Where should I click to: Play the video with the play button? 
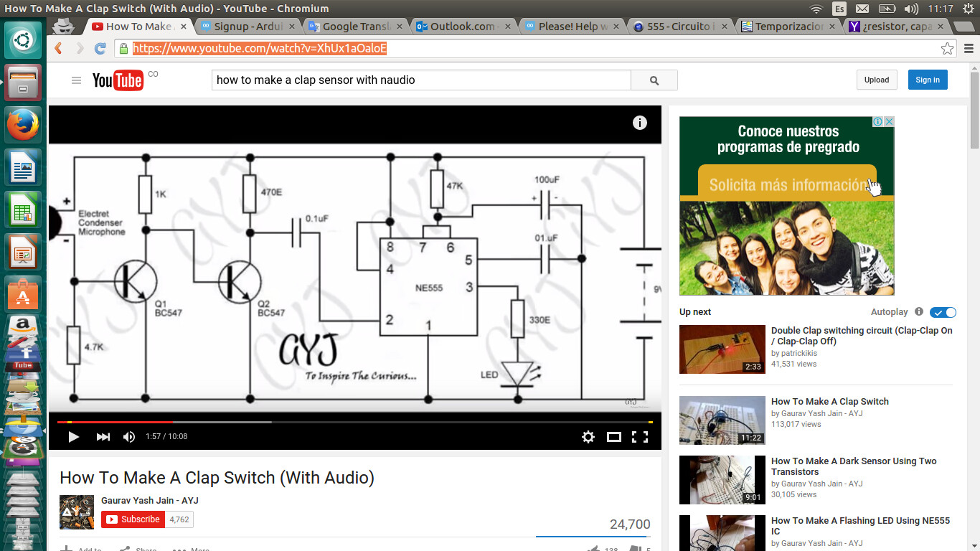[x=73, y=436]
